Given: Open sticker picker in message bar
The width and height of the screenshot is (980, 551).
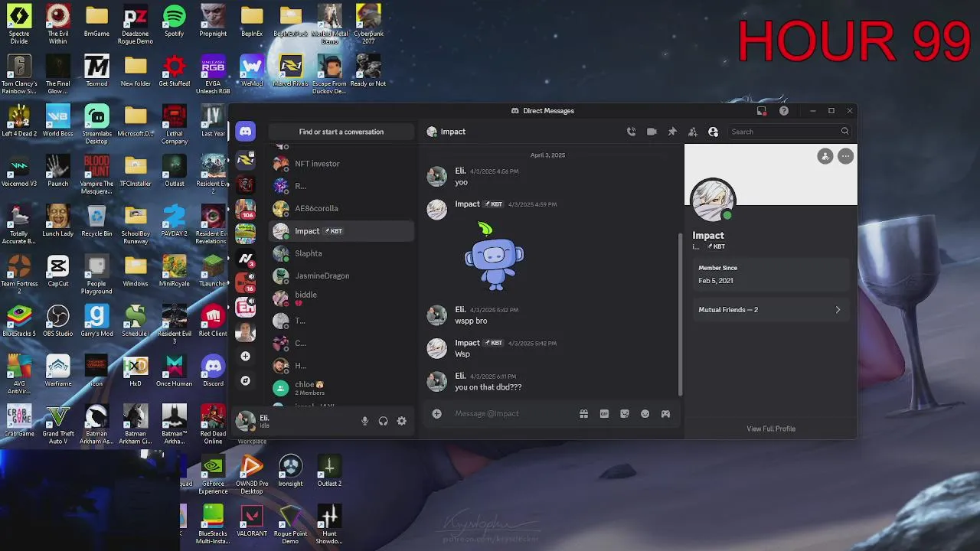Looking at the screenshot, I should (625, 414).
